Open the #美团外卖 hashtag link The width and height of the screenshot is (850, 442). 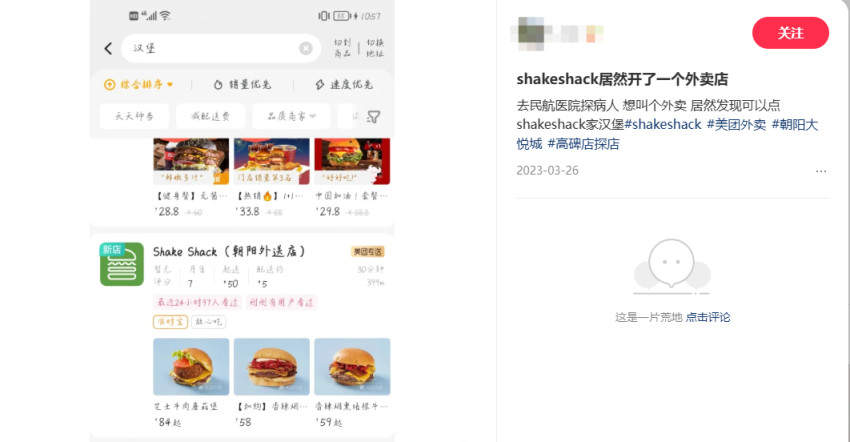click(x=736, y=124)
